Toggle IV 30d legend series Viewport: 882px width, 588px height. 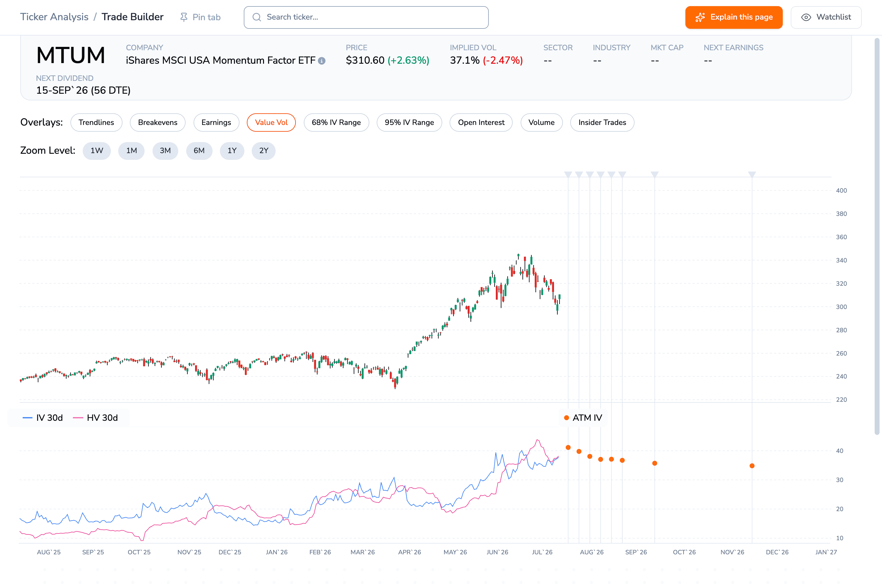pyautogui.click(x=43, y=418)
